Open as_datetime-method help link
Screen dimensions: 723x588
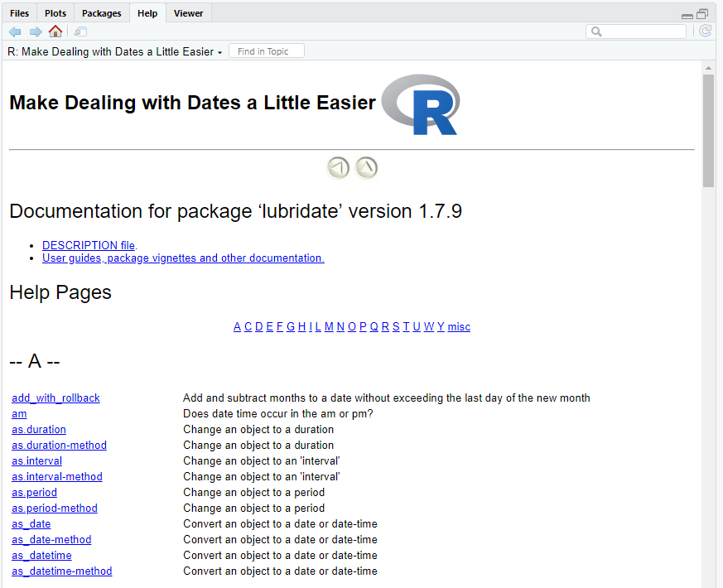click(62, 571)
